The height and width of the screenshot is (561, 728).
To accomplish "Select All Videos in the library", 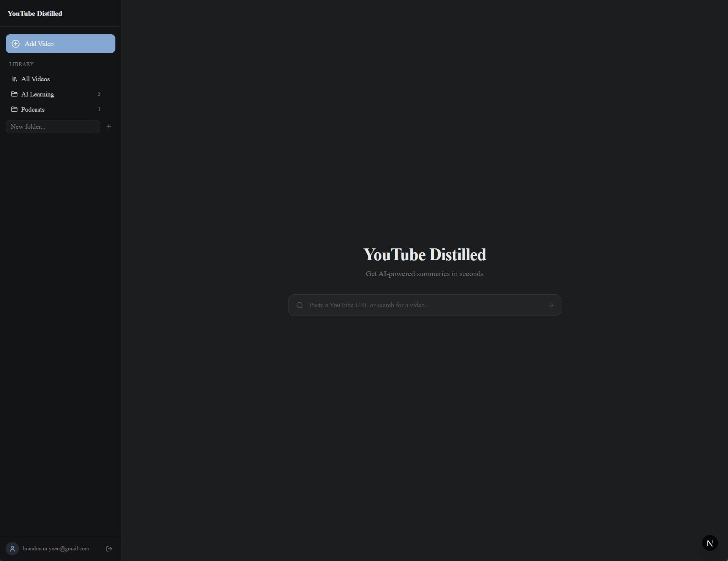I will coord(36,79).
